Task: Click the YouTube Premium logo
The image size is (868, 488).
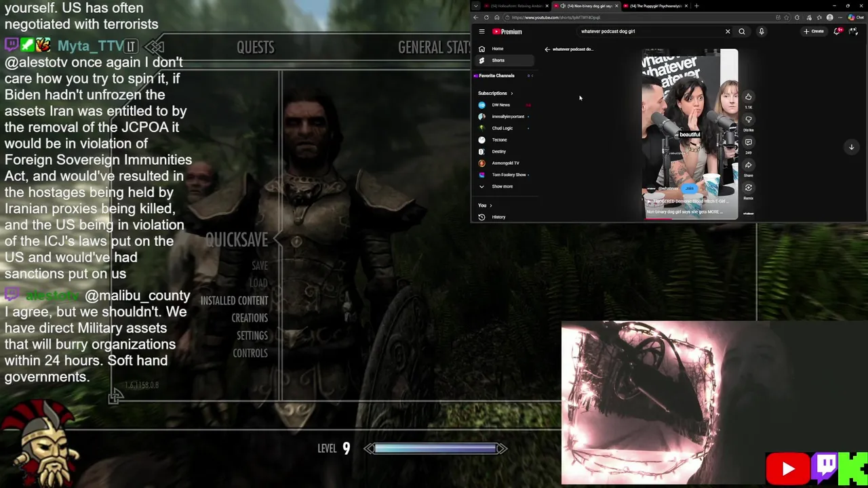Action: point(507,31)
